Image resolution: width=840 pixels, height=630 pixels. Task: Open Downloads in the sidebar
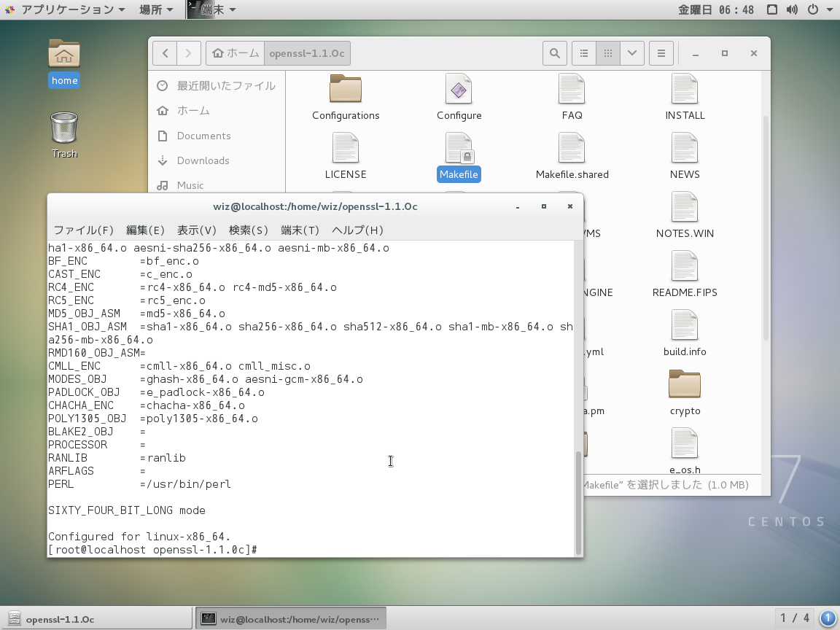pos(217,160)
